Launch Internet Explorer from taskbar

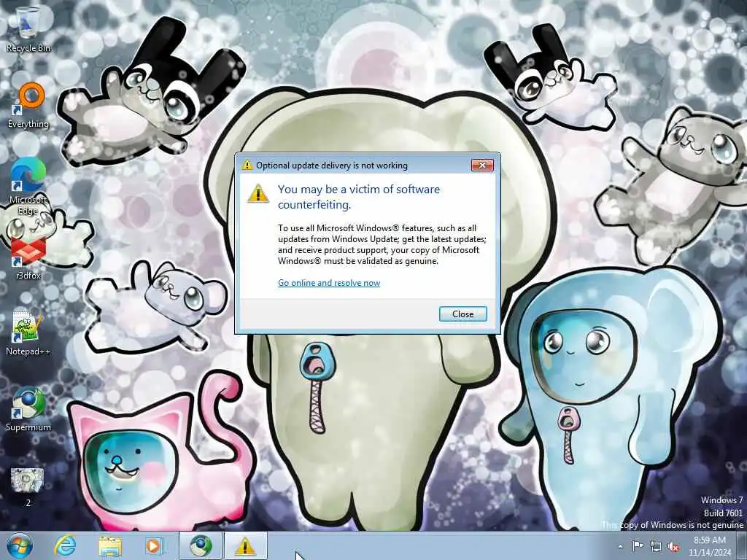tap(65, 545)
